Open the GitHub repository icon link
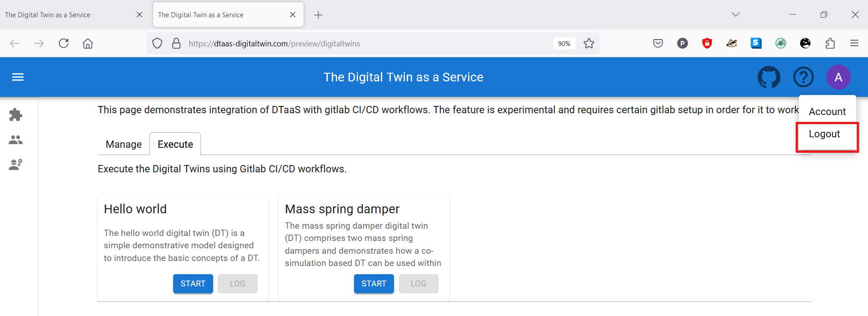The width and height of the screenshot is (868, 316). [x=768, y=77]
